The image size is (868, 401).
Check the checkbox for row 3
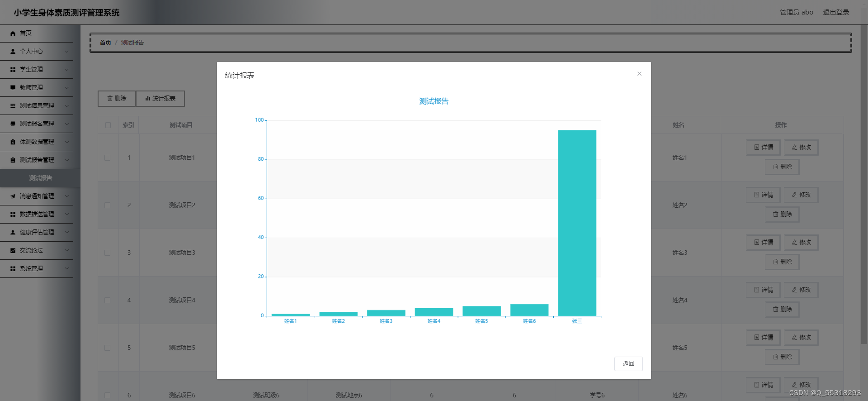click(107, 253)
